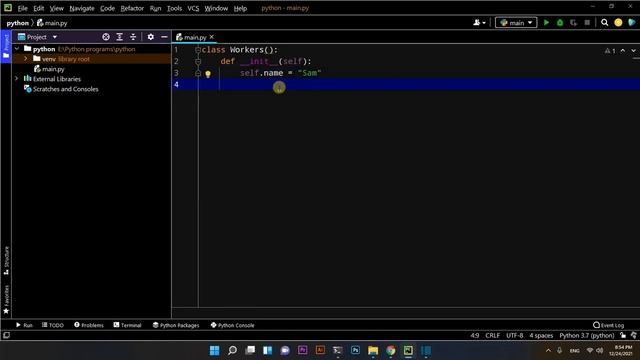Open the View menu
The image size is (640, 360).
(56, 8)
